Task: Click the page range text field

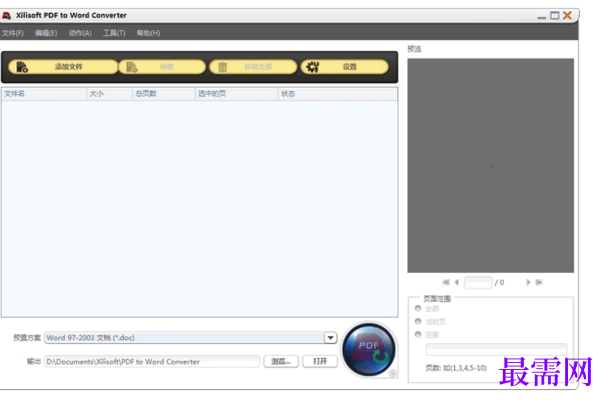Action: (x=496, y=350)
